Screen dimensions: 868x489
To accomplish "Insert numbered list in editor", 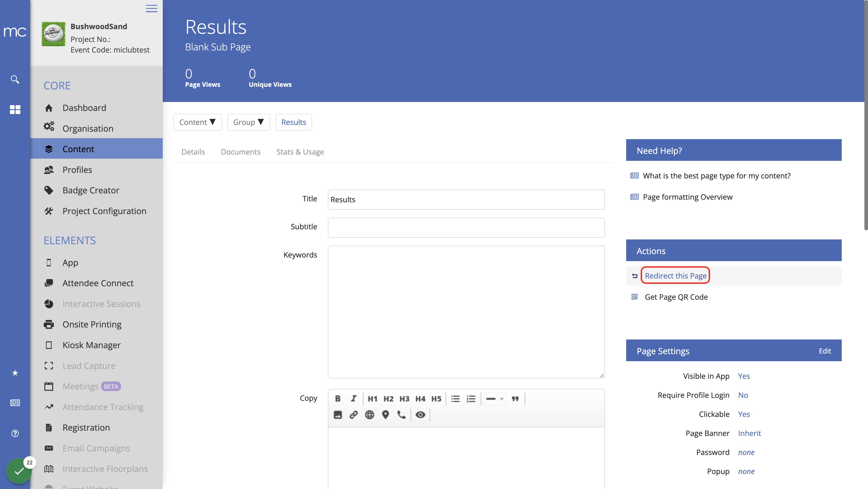I will (471, 399).
